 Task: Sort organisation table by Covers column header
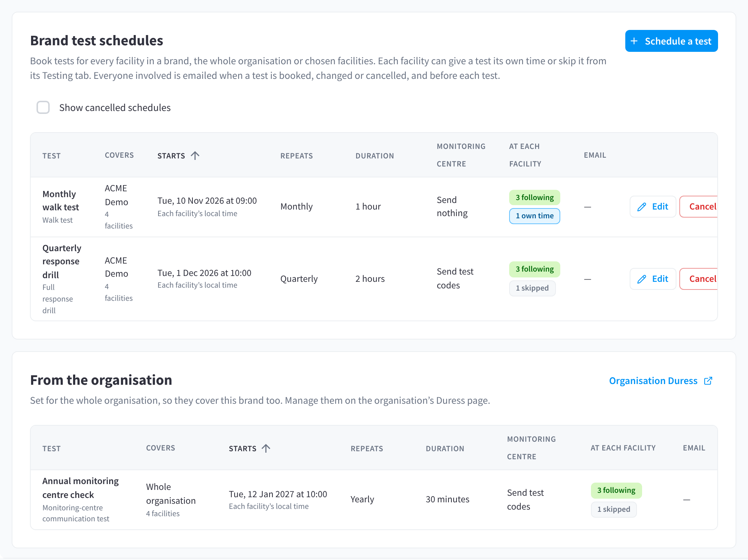coord(161,448)
